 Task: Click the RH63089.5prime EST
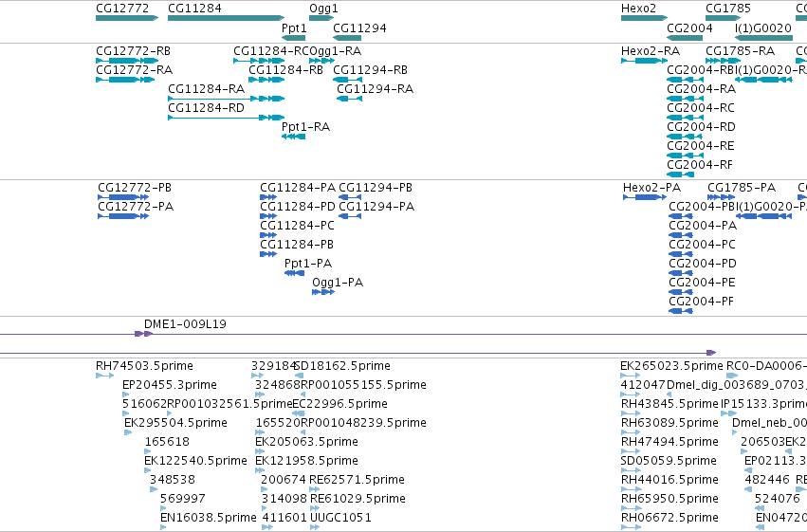(631, 433)
